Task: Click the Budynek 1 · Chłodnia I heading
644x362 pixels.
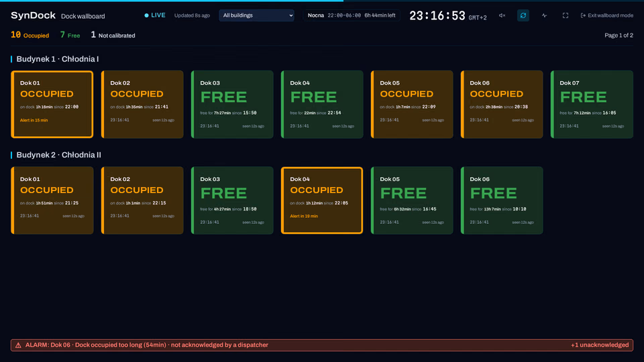Action: pyautogui.click(x=58, y=59)
